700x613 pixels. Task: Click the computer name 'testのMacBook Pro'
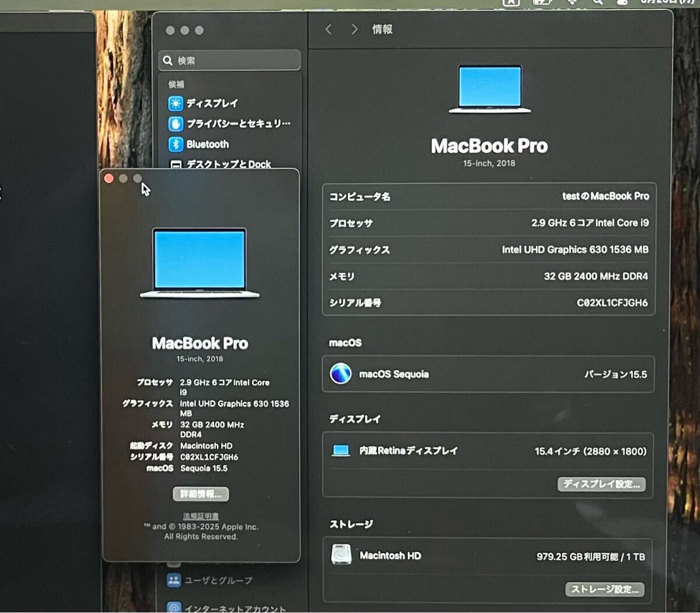pyautogui.click(x=605, y=196)
